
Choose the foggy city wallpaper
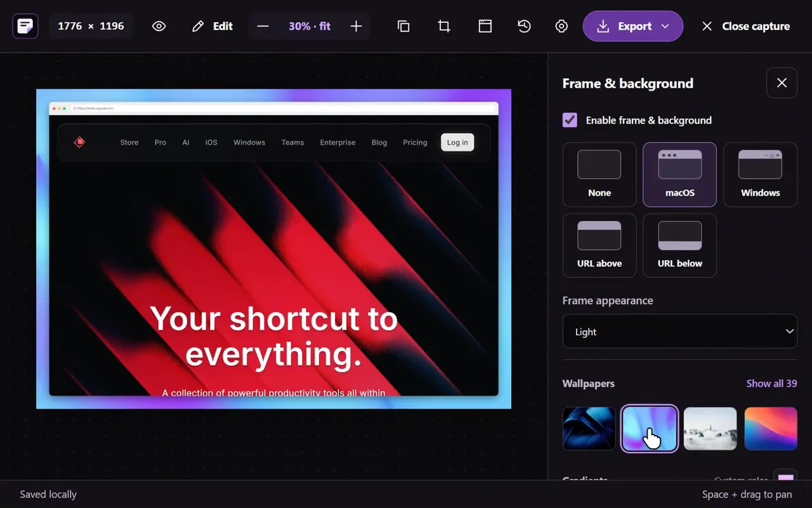coord(710,429)
